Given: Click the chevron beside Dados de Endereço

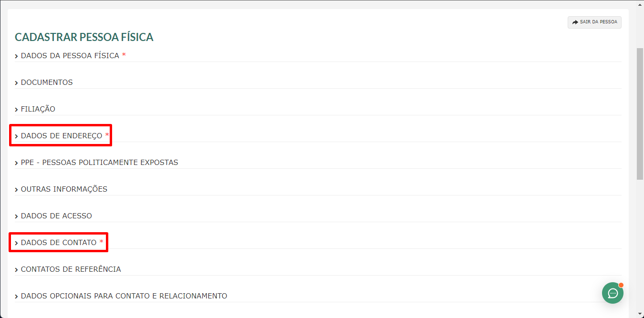Looking at the screenshot, I should (17, 136).
